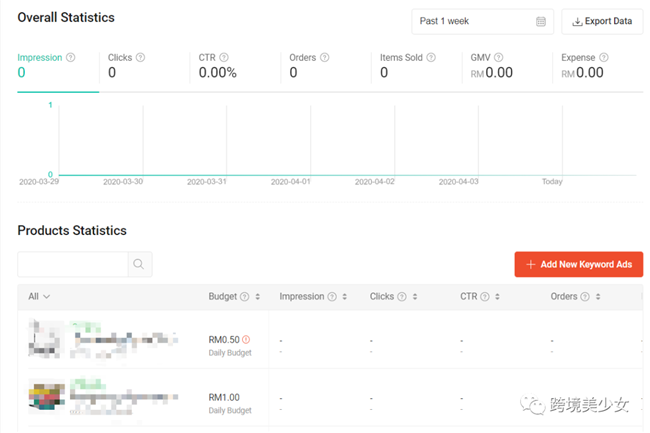Click Add New Keyword Ads button

pyautogui.click(x=578, y=264)
